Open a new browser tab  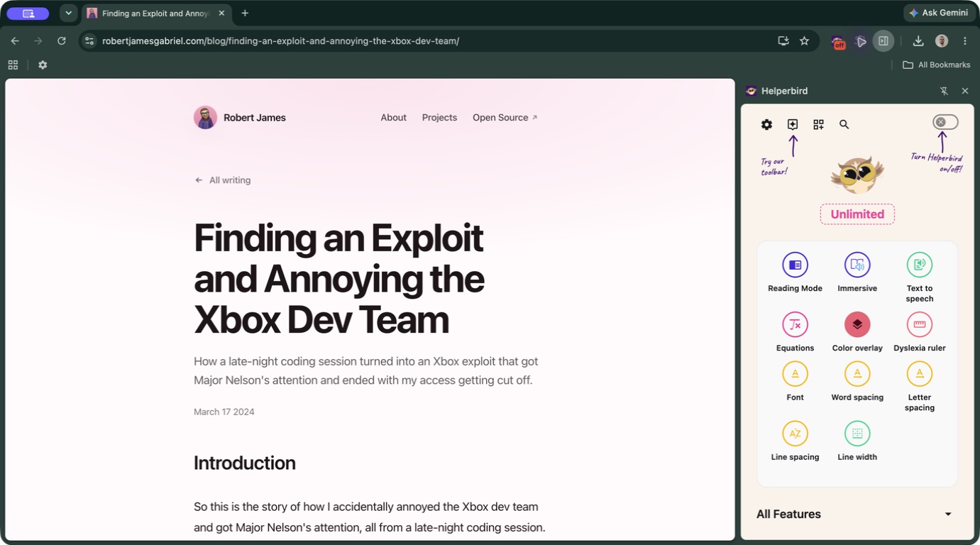click(x=245, y=13)
